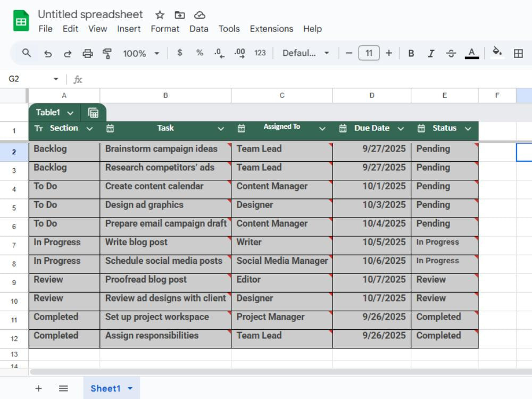Expand the Table1 options menu
The width and height of the screenshot is (532, 399).
(x=70, y=113)
